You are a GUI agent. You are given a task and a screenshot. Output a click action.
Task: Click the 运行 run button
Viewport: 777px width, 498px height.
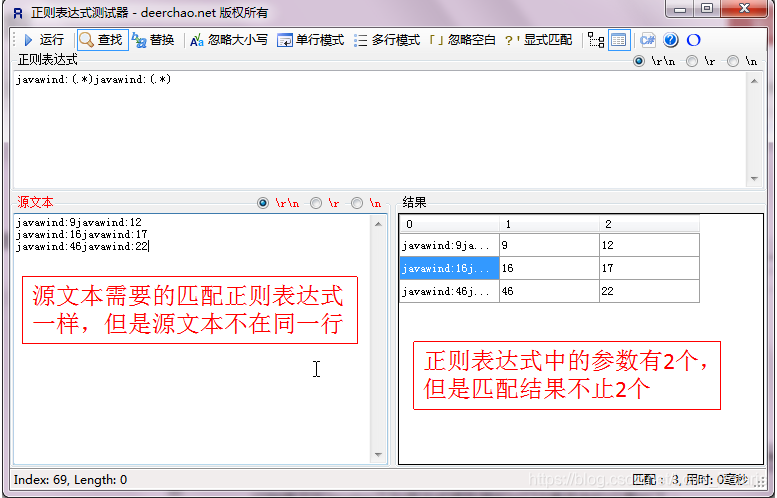pos(44,40)
